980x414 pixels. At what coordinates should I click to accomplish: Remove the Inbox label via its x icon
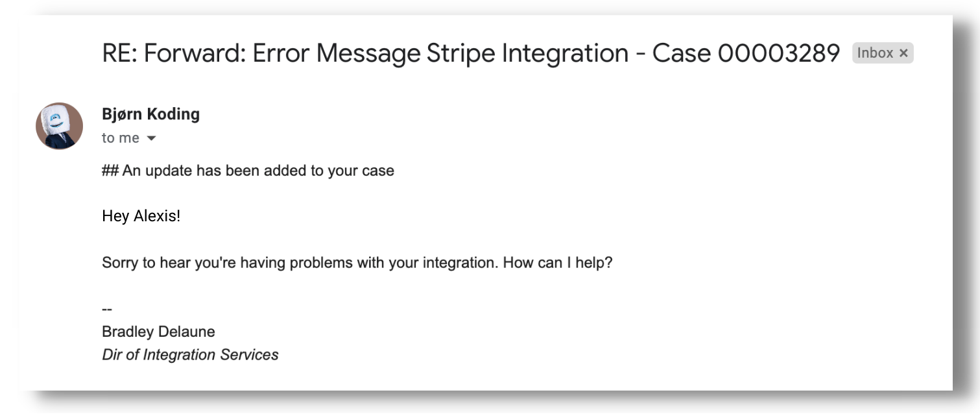[903, 53]
